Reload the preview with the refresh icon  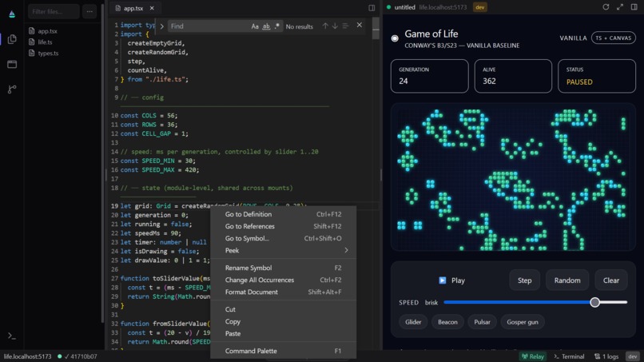tap(606, 7)
